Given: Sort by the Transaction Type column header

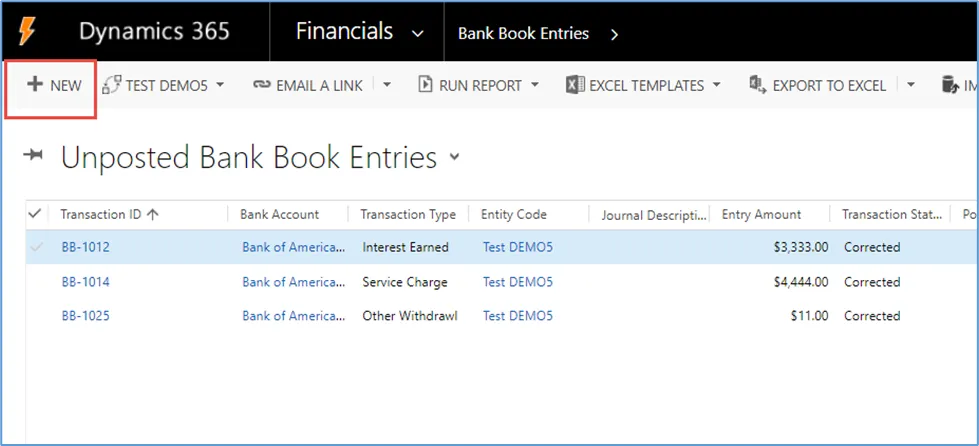Looking at the screenshot, I should pyautogui.click(x=408, y=214).
